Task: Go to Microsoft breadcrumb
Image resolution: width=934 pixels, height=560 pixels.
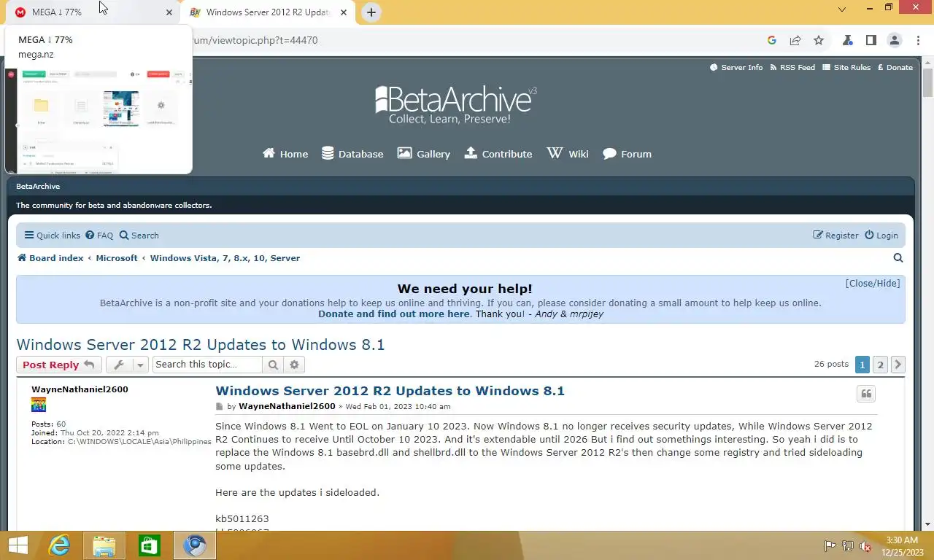Action: [x=117, y=258]
